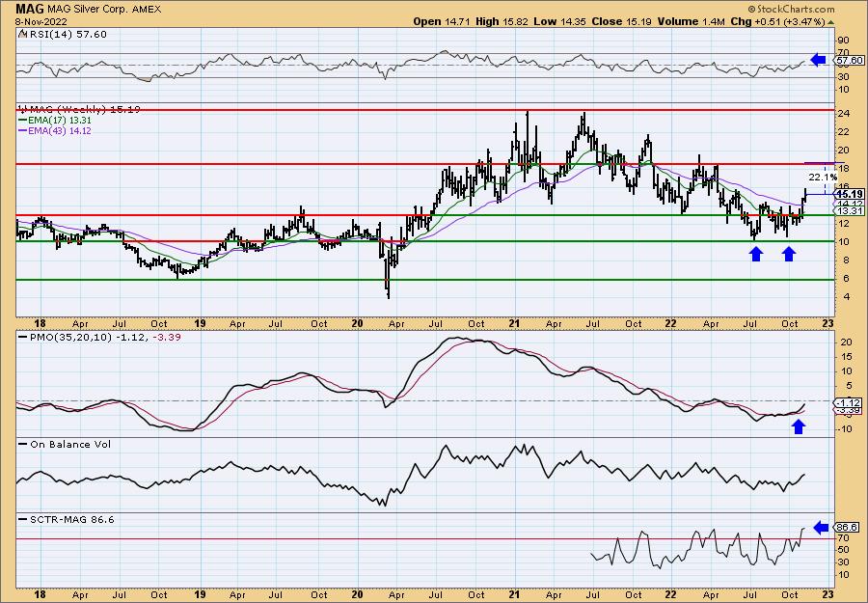868x603 pixels.
Task: Click the MAG ticker symbol in the header
Action: pyautogui.click(x=28, y=10)
